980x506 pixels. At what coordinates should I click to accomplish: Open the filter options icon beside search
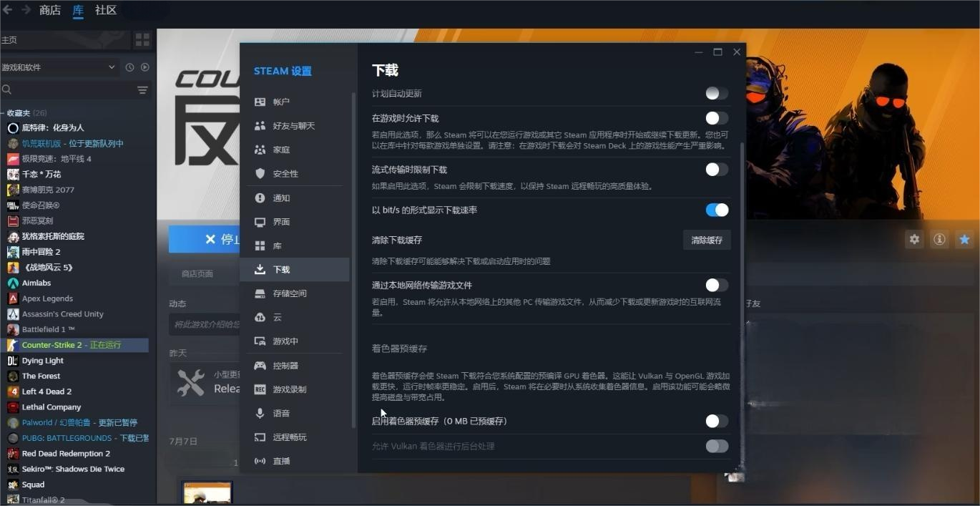[x=142, y=90]
